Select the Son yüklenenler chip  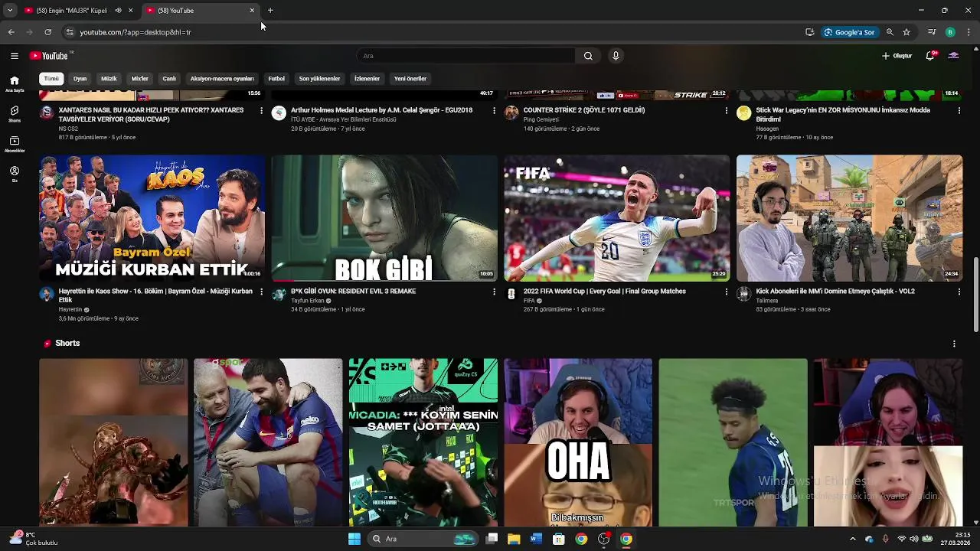pos(319,79)
